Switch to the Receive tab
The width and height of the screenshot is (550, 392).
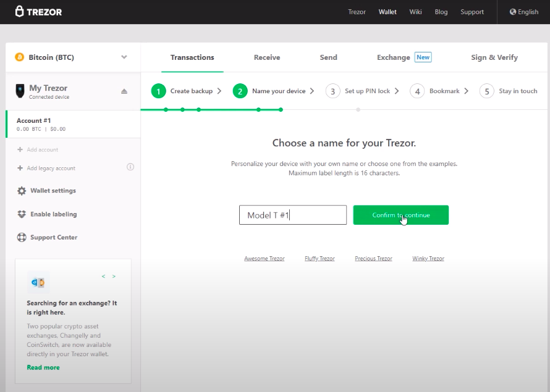(x=267, y=57)
